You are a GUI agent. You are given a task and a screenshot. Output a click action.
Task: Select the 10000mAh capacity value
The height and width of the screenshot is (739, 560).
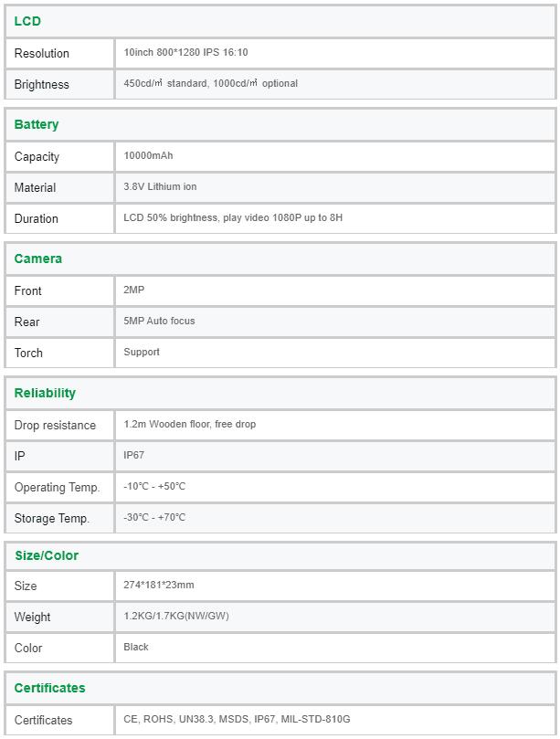tap(148, 155)
